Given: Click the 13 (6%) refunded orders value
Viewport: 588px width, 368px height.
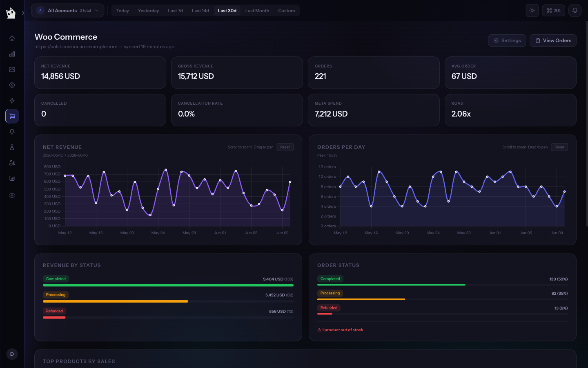Looking at the screenshot, I should coord(561,308).
